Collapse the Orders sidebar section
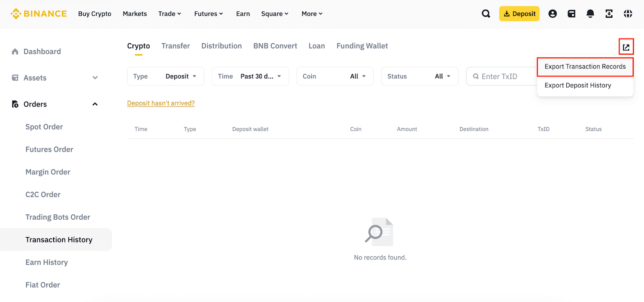 point(95,104)
